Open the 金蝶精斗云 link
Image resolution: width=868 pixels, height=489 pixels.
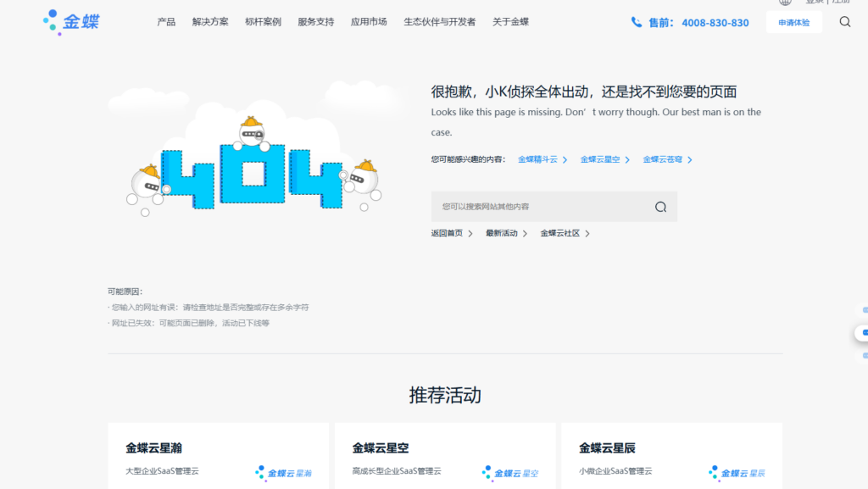click(x=537, y=158)
